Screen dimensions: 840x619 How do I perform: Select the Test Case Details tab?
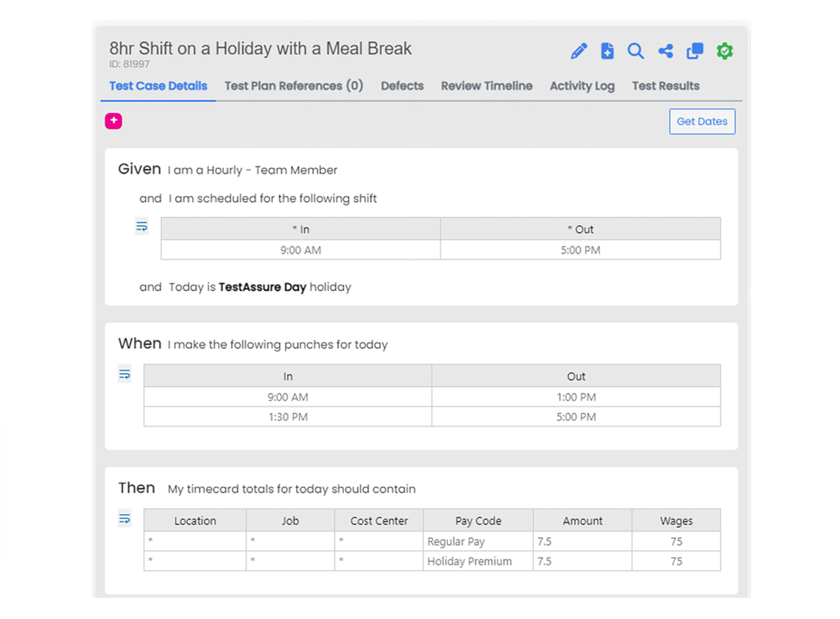(x=158, y=86)
